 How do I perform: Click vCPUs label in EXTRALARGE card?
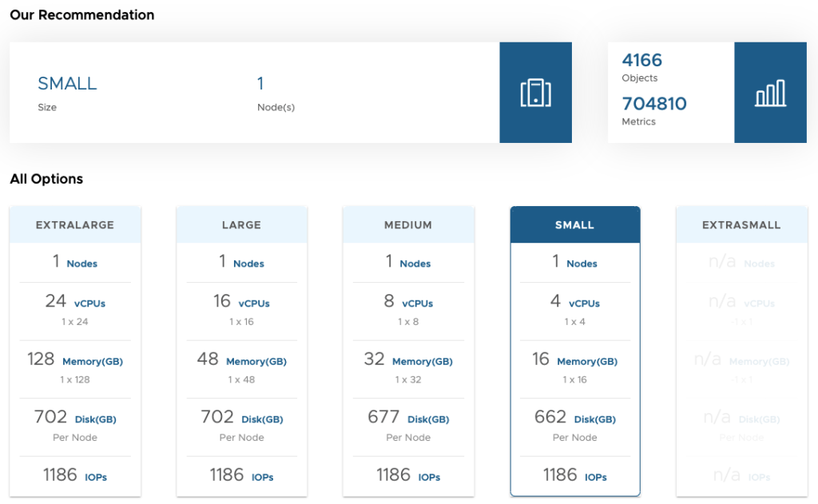89,304
